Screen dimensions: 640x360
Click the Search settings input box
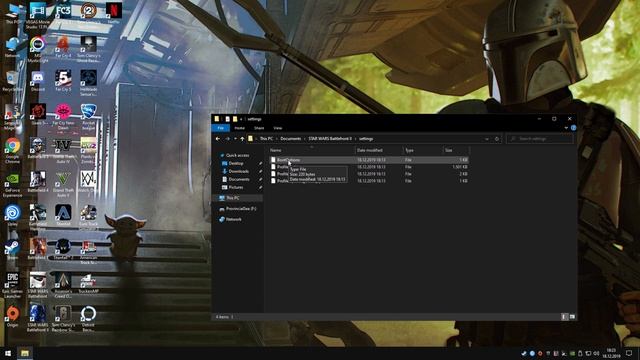(540, 139)
